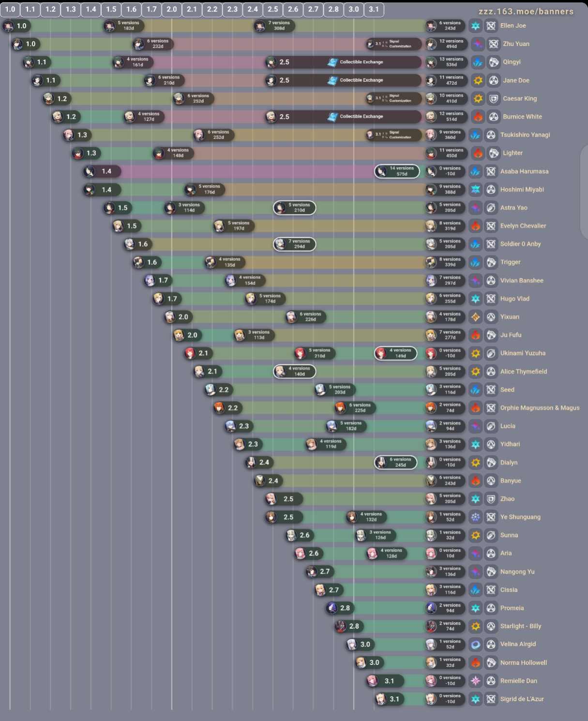Click Collectible Exchange icon in Qingyi row
Image resolution: width=588 pixels, height=721 pixels.
[x=332, y=62]
